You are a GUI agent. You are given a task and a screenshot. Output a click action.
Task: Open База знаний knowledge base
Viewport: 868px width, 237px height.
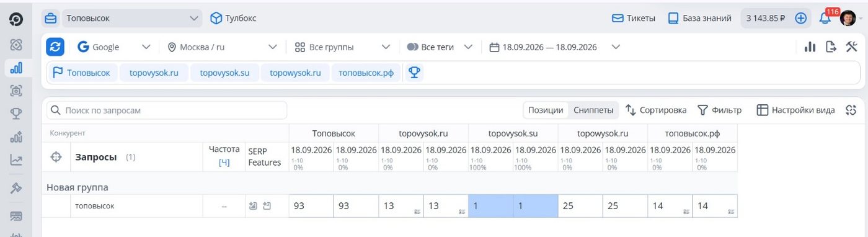click(699, 18)
